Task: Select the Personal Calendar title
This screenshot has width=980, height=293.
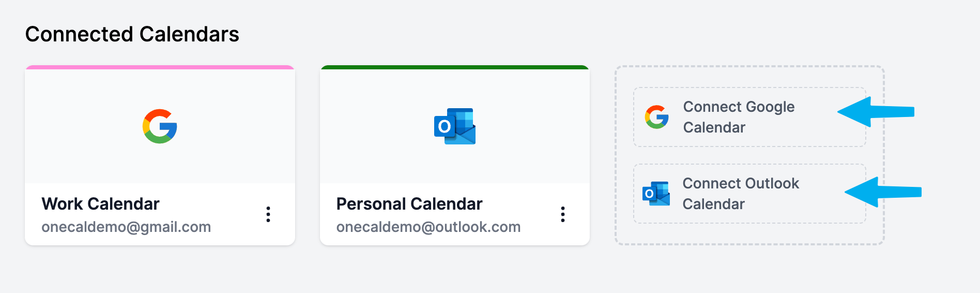Action: tap(409, 204)
